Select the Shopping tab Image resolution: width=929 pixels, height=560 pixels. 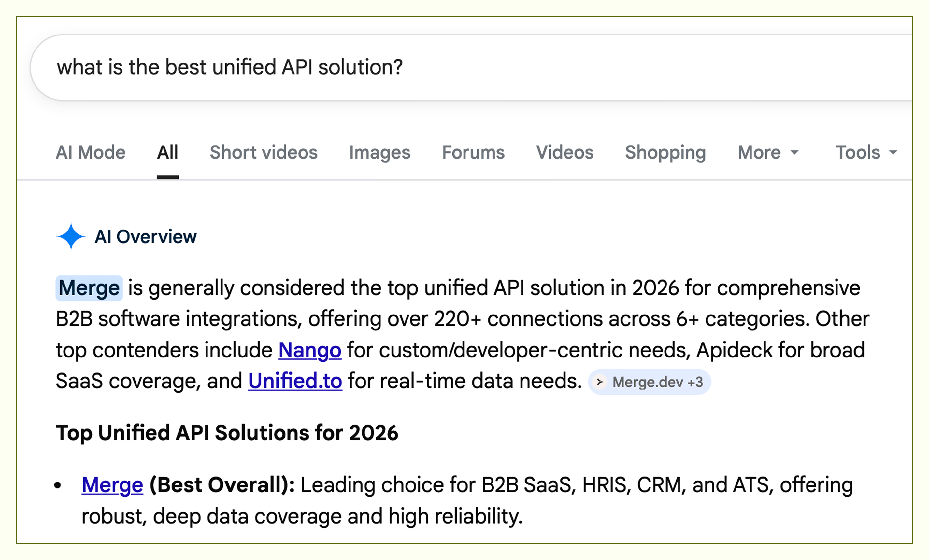(665, 153)
